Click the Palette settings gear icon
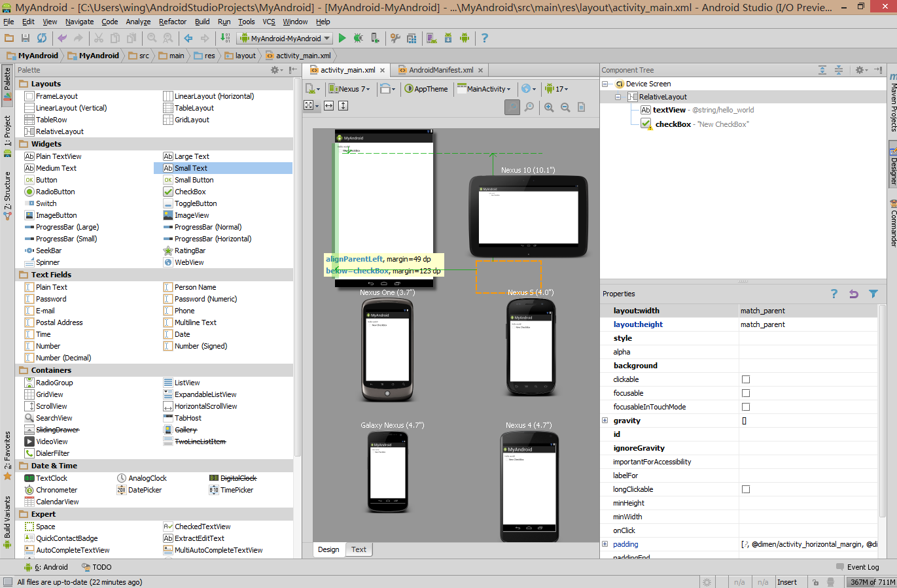Viewport: 897px width, 588px height. [277, 70]
